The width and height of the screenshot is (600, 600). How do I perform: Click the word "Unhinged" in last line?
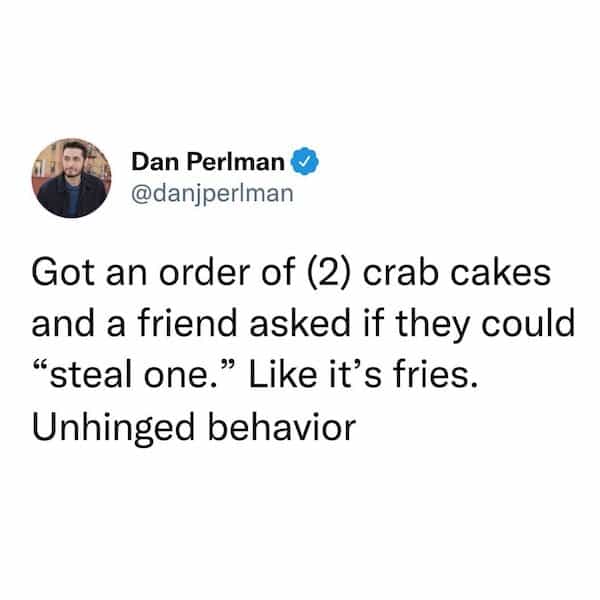coord(114,427)
